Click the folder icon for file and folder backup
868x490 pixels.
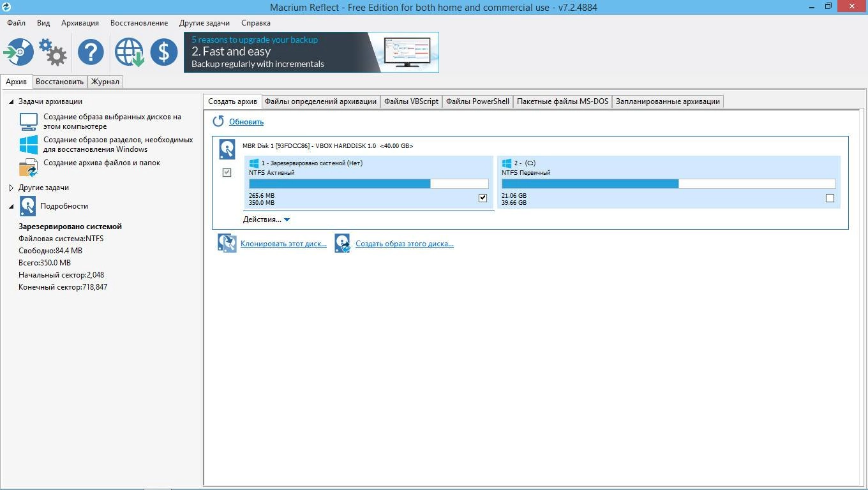29,167
